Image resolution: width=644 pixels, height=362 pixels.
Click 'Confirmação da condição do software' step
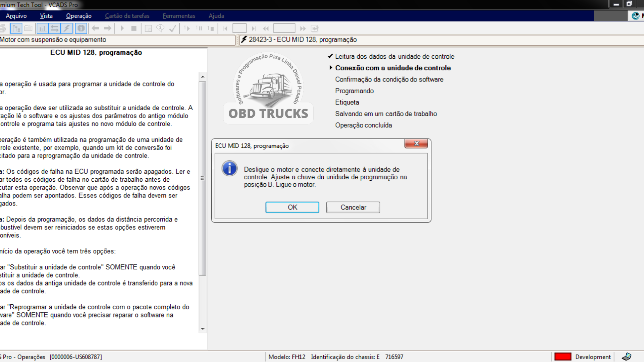[389, 79]
